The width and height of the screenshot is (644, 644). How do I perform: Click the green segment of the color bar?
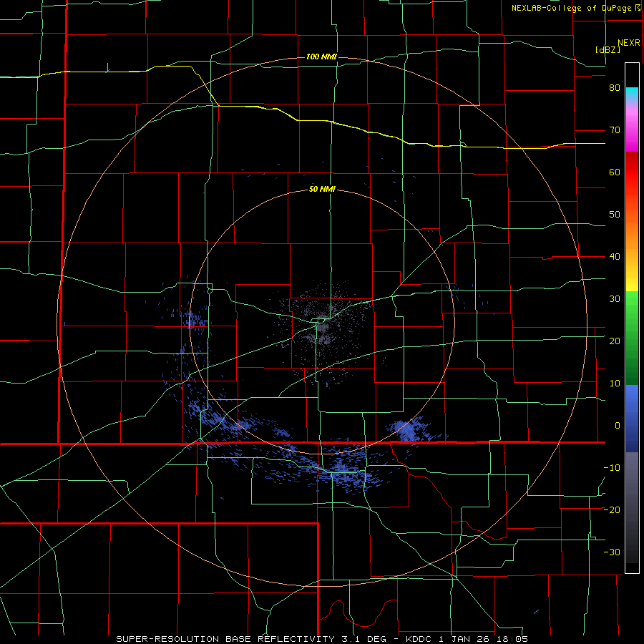point(632,338)
